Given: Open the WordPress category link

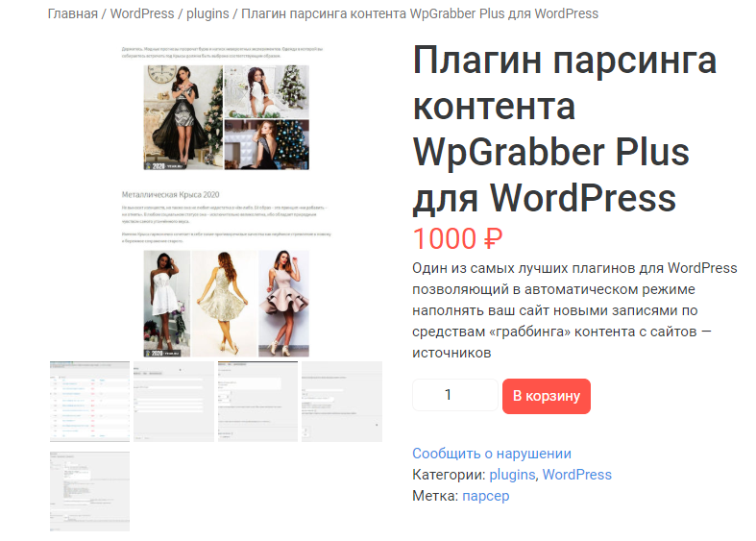Looking at the screenshot, I should (576, 475).
